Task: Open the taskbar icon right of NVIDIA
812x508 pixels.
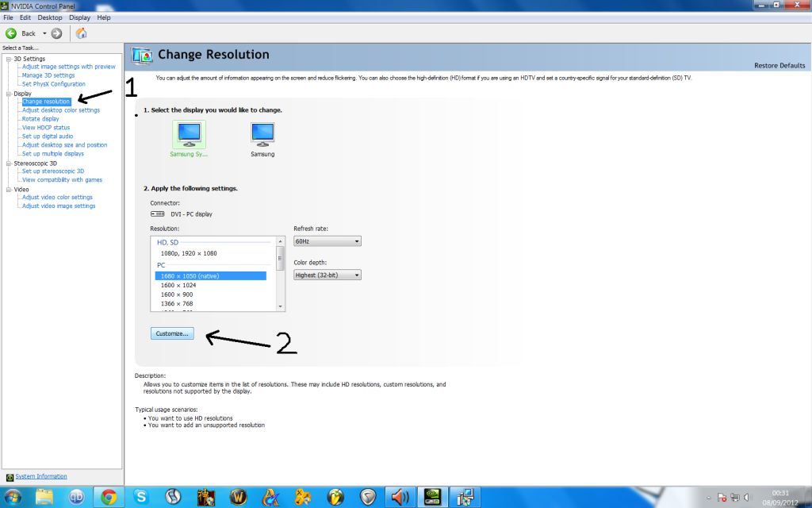Action: [x=465, y=497]
